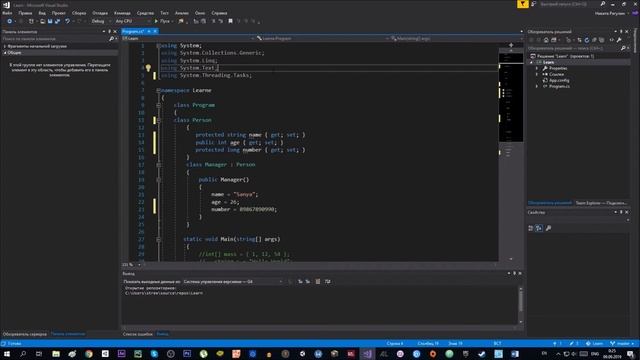Click the master branch status indicator
Viewport: 640px width, 360px height.
pyautogui.click(x=622, y=344)
